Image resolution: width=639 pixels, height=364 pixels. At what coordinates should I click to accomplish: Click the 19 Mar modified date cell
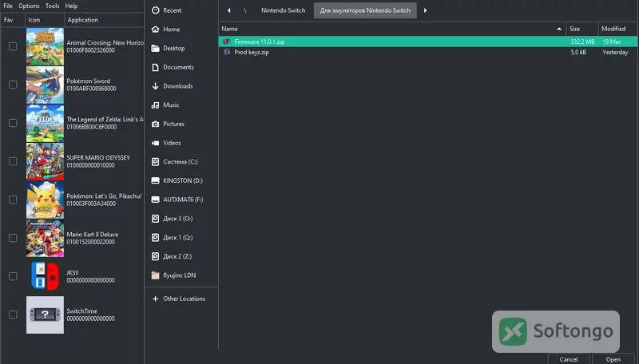click(611, 42)
